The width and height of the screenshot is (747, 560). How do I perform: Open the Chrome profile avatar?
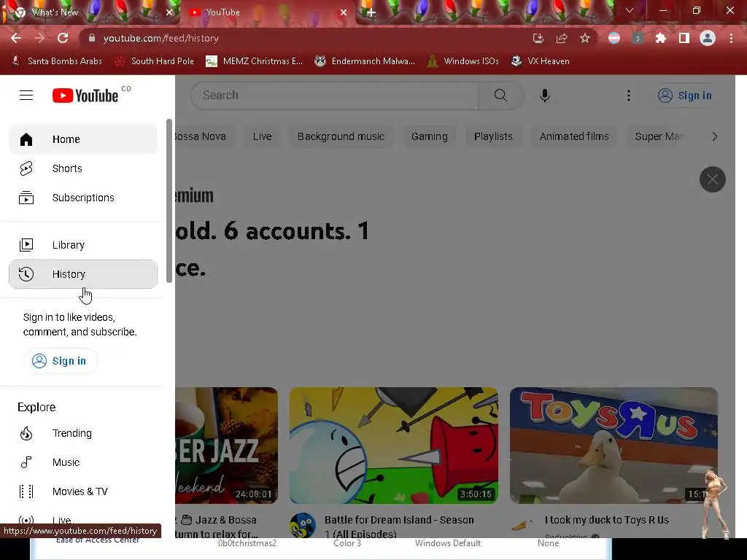708,38
